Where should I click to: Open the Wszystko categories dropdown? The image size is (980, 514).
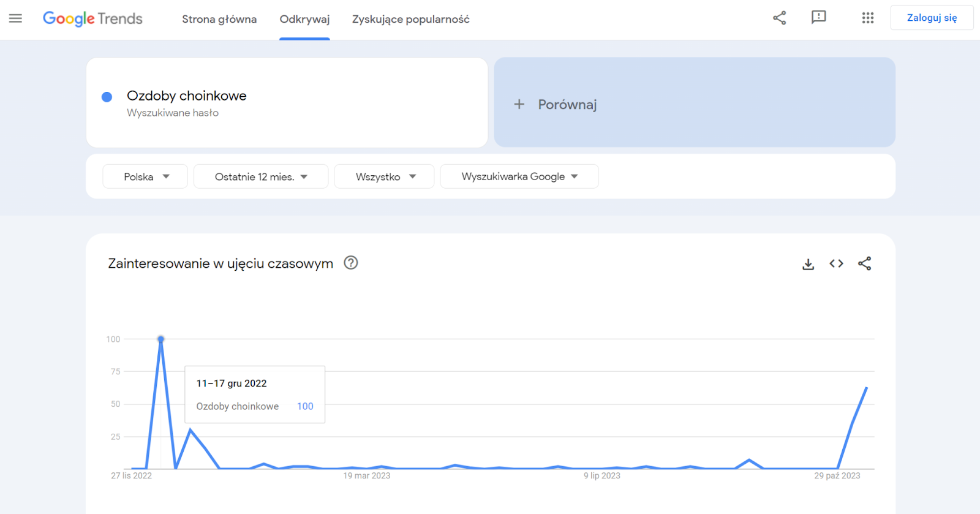click(384, 176)
